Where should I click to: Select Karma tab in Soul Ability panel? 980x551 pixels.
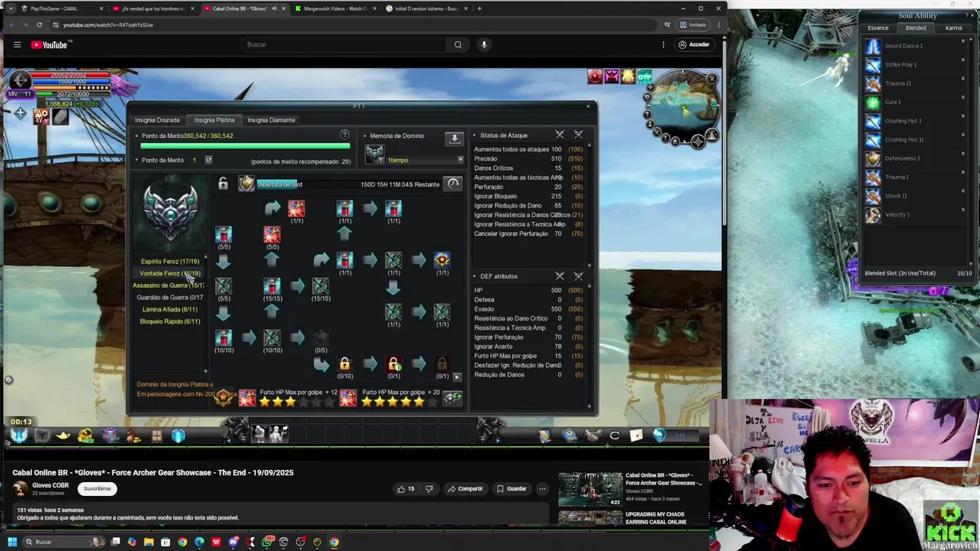pyautogui.click(x=953, y=28)
